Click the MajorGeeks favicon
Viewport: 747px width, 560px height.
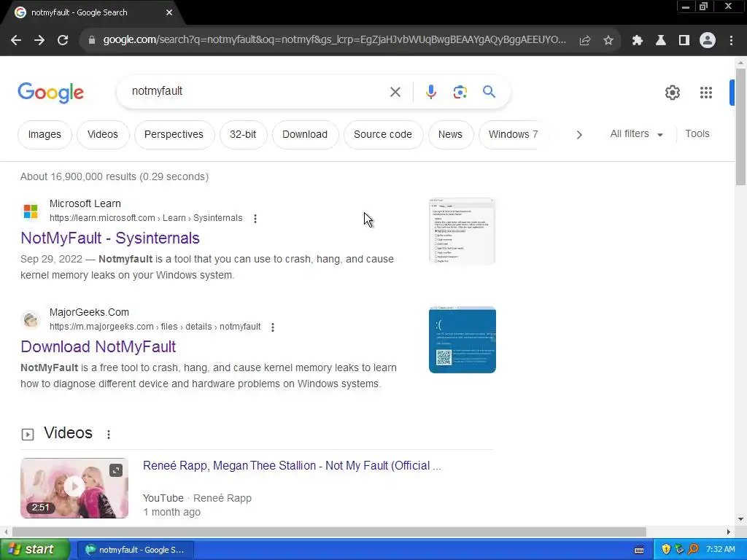pos(31,319)
